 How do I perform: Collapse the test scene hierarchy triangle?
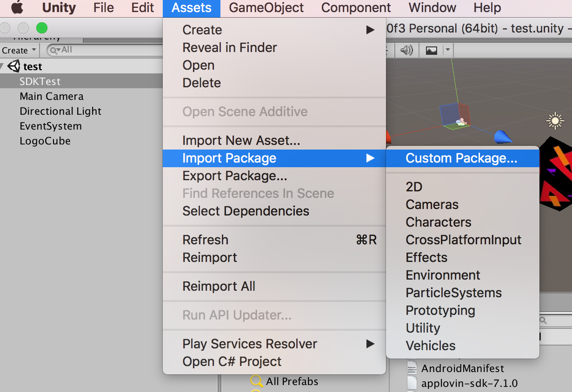(x=3, y=66)
